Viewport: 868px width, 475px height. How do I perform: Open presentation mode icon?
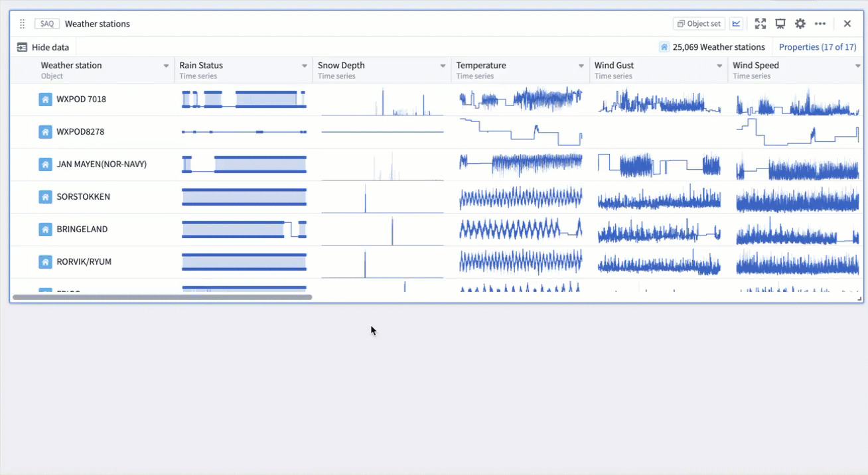coord(780,24)
